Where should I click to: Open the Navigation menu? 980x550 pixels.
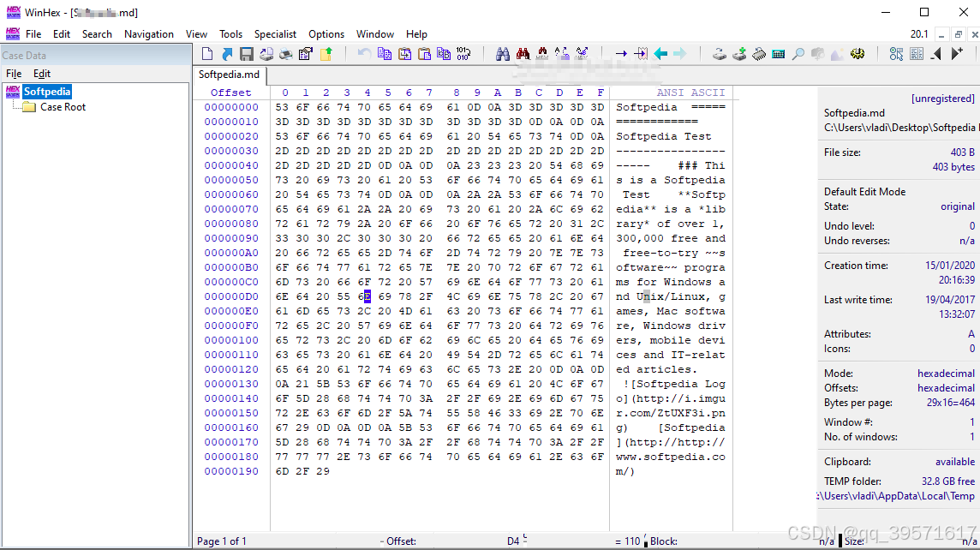coord(149,33)
